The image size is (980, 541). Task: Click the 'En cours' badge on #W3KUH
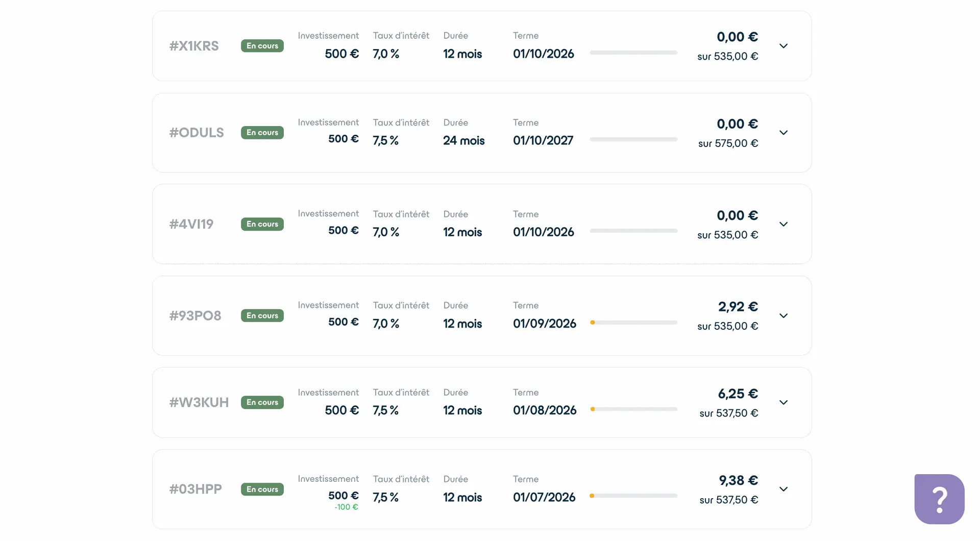pos(262,403)
